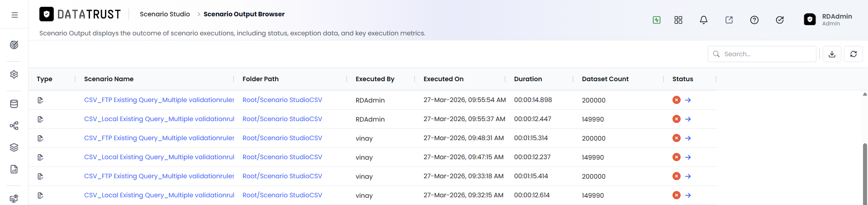Sort by Dataset Count column header
This screenshot has height=205, width=868.
point(605,79)
